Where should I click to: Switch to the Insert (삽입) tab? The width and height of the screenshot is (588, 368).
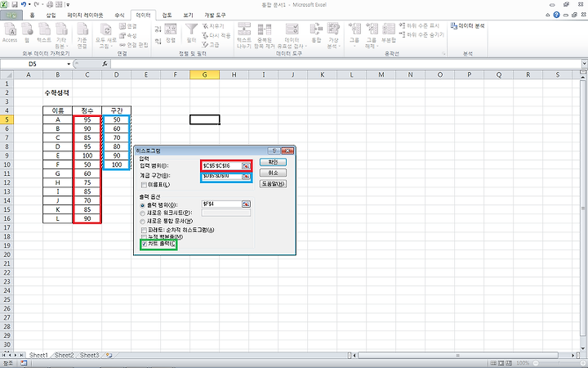[51, 15]
